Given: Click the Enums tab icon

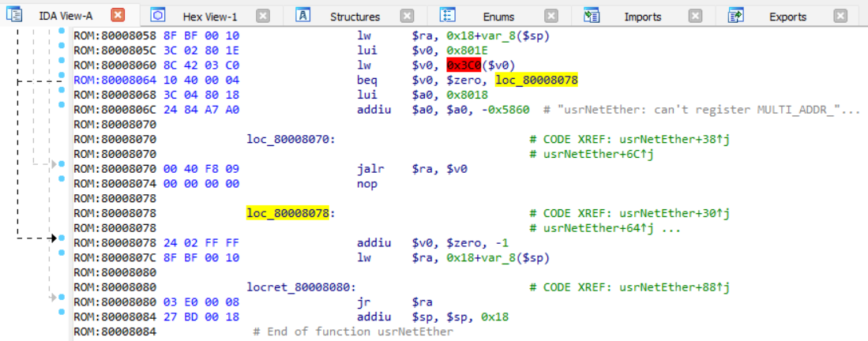Looking at the screenshot, I should click(448, 15).
